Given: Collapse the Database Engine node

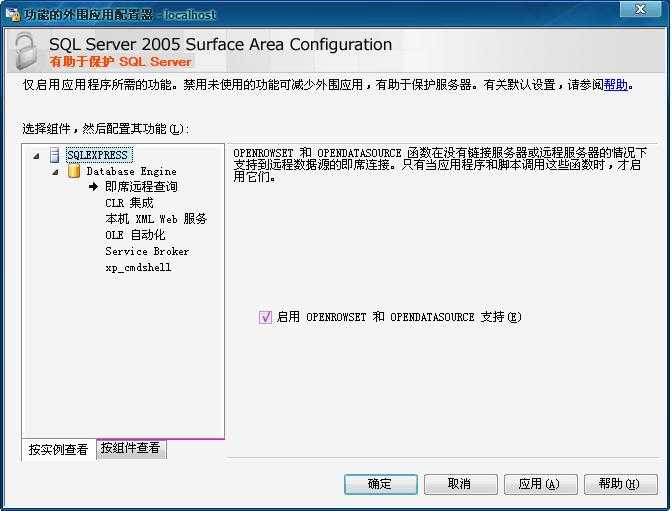Looking at the screenshot, I should point(56,172).
